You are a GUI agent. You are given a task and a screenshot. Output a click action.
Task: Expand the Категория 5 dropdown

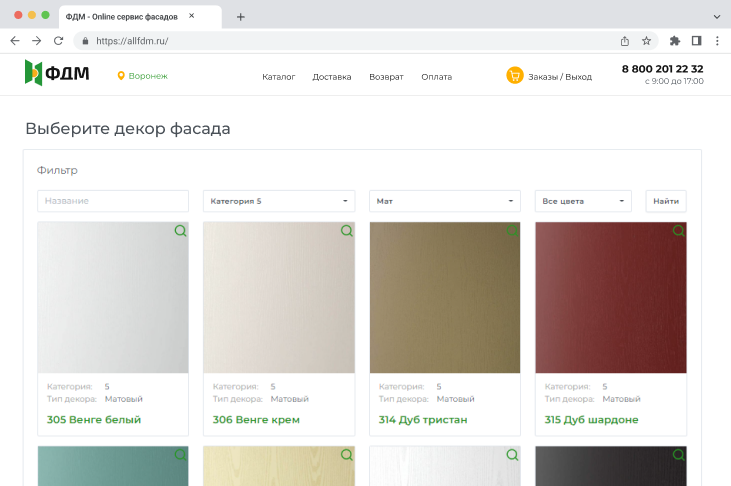pos(278,201)
